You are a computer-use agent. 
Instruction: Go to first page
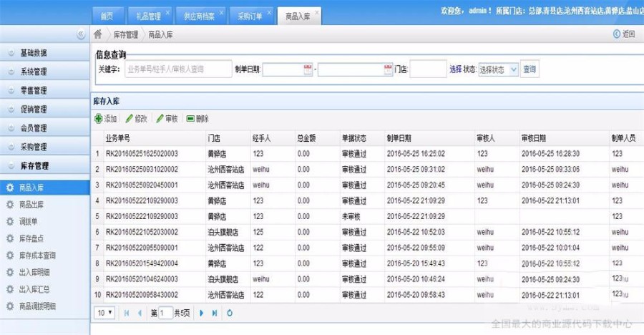[127, 314]
